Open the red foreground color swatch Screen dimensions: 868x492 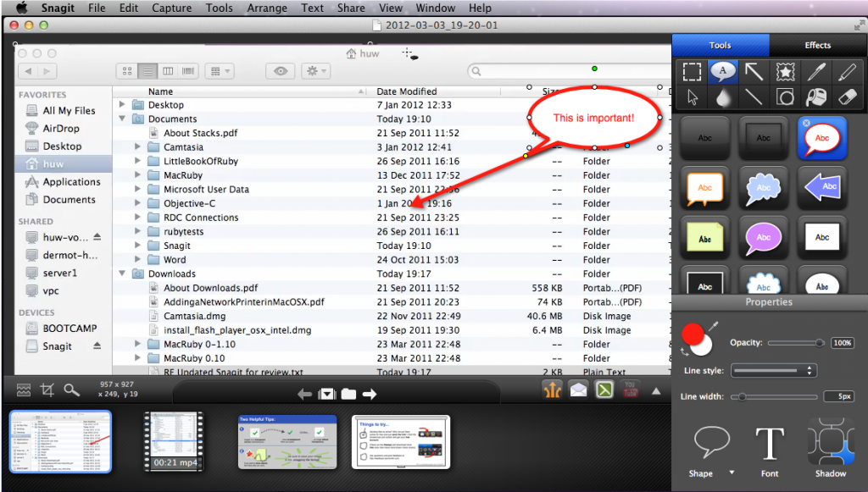point(693,334)
